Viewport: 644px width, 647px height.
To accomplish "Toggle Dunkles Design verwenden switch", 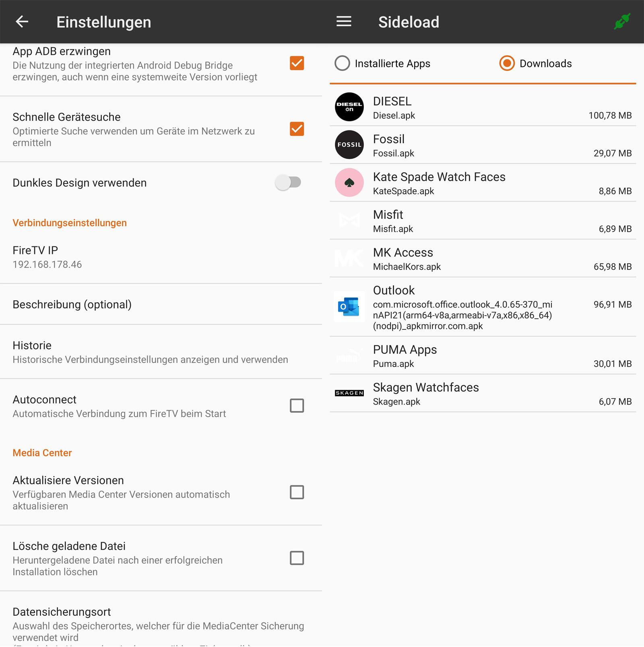I will pos(288,182).
